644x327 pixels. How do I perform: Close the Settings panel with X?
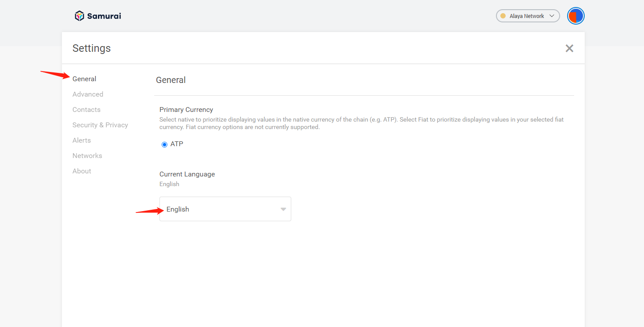(x=569, y=48)
